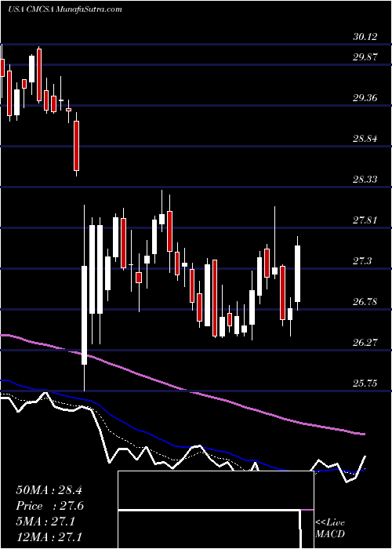Viewport: 392px width, 549px height.
Task: Click the 26.27 price axis label
Action: 365,342
